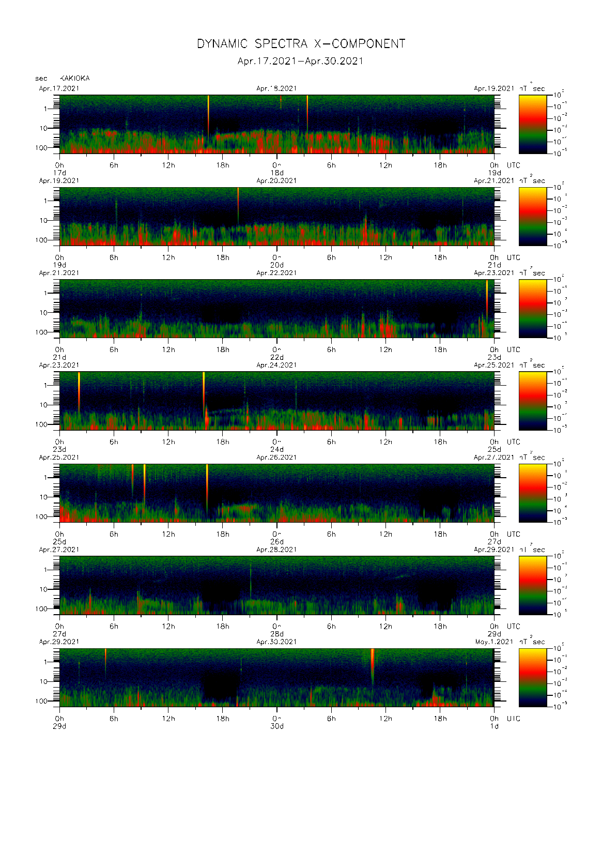The image size is (602, 868).
Task: Click the May.1.2021 date label
Action: click(x=494, y=642)
